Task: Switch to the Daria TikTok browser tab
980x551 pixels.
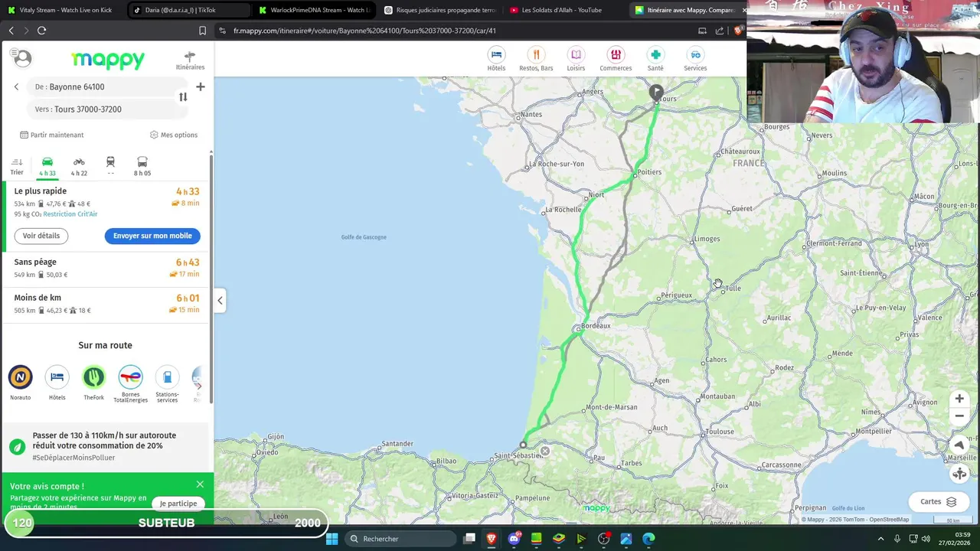Action: coord(189,10)
